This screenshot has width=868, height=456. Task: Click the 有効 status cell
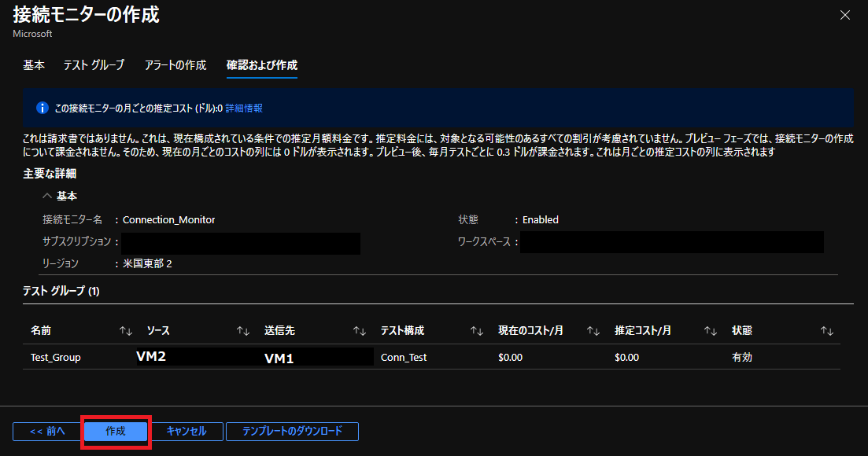click(x=742, y=358)
